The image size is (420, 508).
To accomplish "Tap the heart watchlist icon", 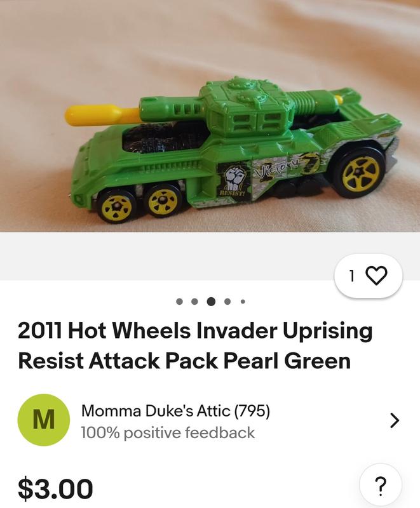I will (x=376, y=276).
